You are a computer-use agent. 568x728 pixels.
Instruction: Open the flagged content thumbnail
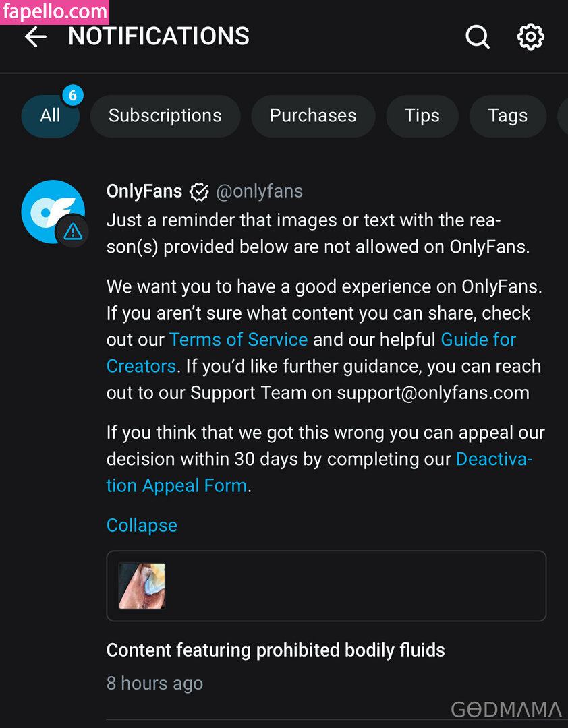click(x=142, y=586)
